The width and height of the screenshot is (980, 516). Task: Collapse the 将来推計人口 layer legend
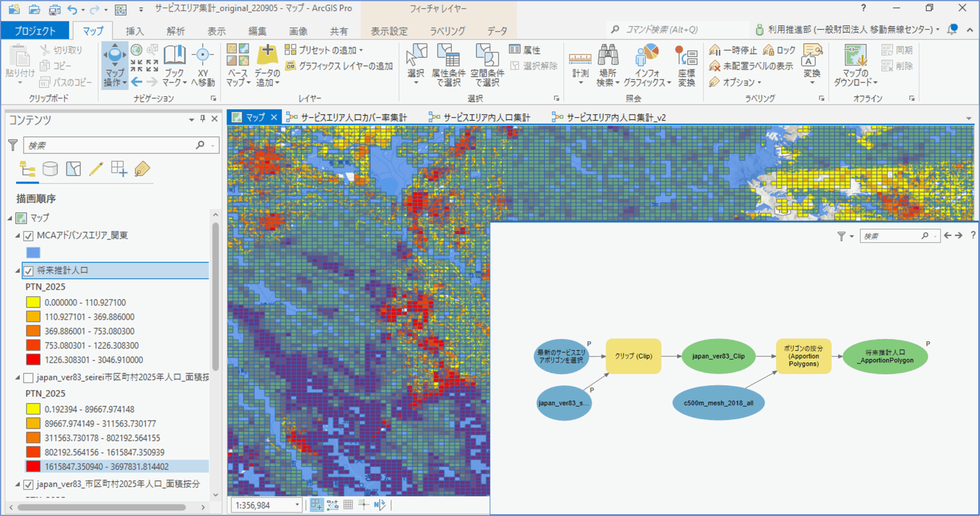(18, 271)
